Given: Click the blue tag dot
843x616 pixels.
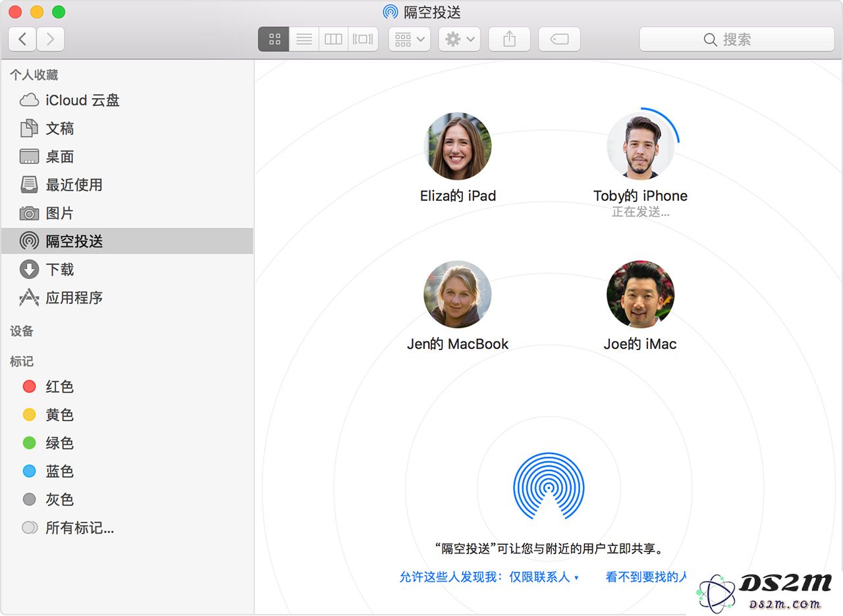Looking at the screenshot, I should pyautogui.click(x=29, y=471).
